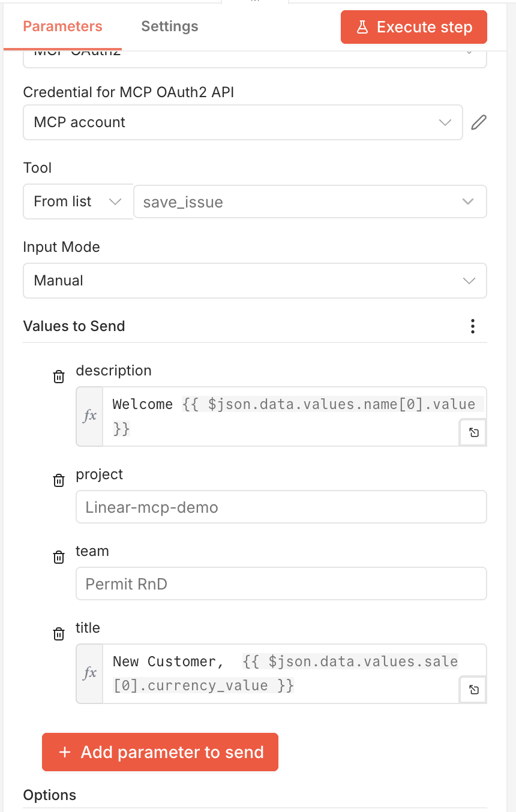The height and width of the screenshot is (812, 516).
Task: Click Add parameter to send
Action: pyautogui.click(x=160, y=752)
